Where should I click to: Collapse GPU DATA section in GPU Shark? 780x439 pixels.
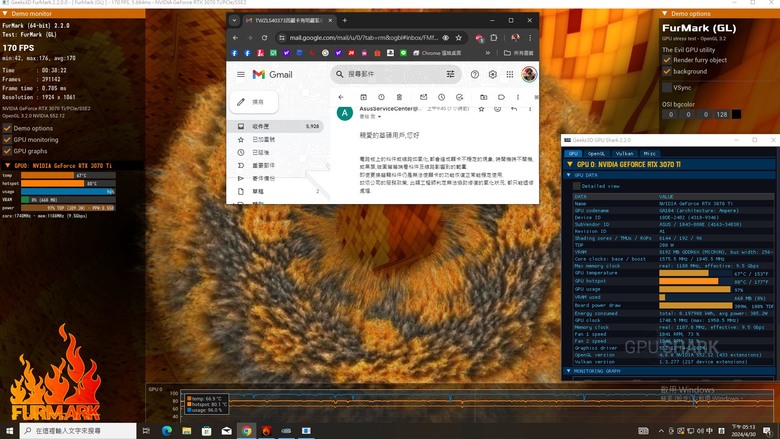pyautogui.click(x=569, y=175)
